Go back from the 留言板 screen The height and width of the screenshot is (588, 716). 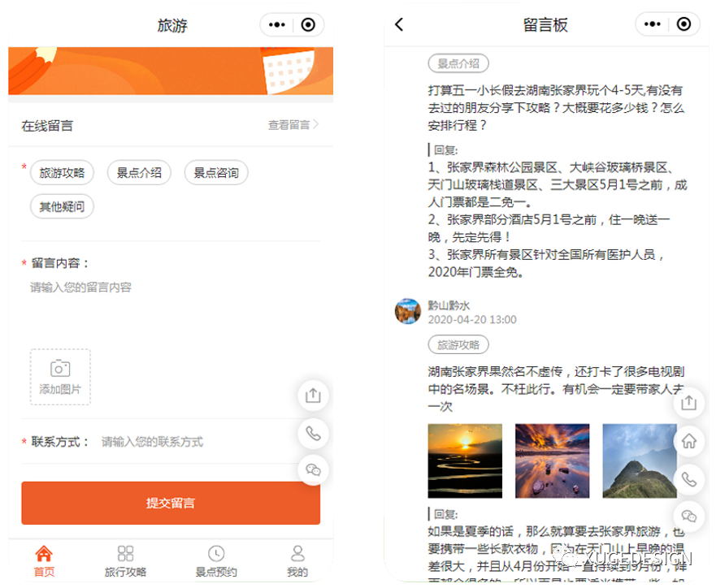[x=399, y=24]
